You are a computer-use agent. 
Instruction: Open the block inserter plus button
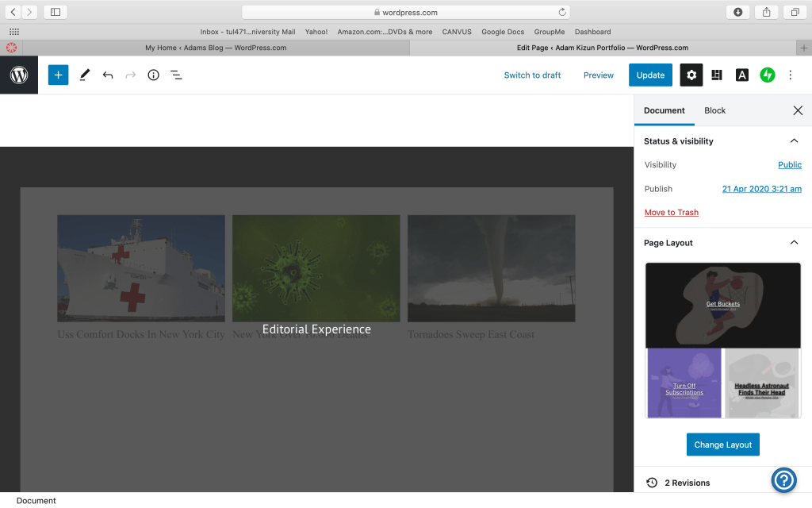click(x=58, y=75)
